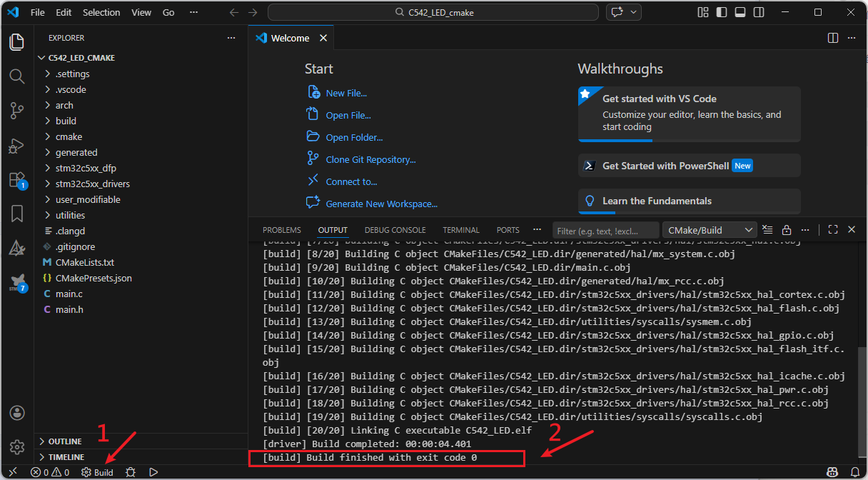Open the Accounts icon in activity bar
The image size is (868, 480).
tap(16, 414)
